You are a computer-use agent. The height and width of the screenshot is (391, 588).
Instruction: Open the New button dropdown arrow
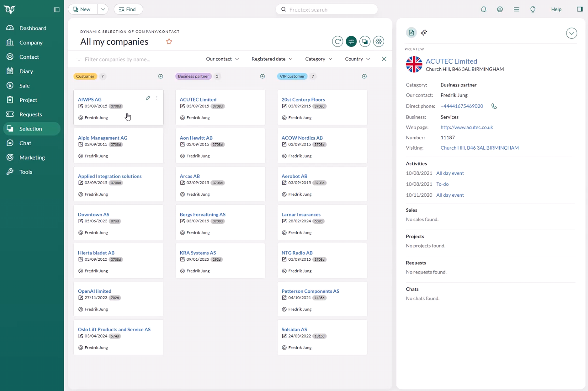tap(103, 9)
